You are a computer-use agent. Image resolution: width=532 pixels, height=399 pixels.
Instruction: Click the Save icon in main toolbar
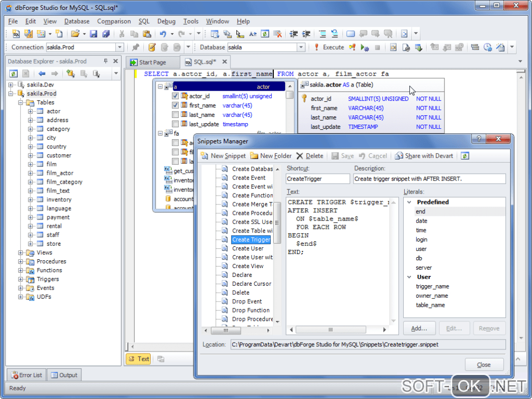click(x=93, y=34)
